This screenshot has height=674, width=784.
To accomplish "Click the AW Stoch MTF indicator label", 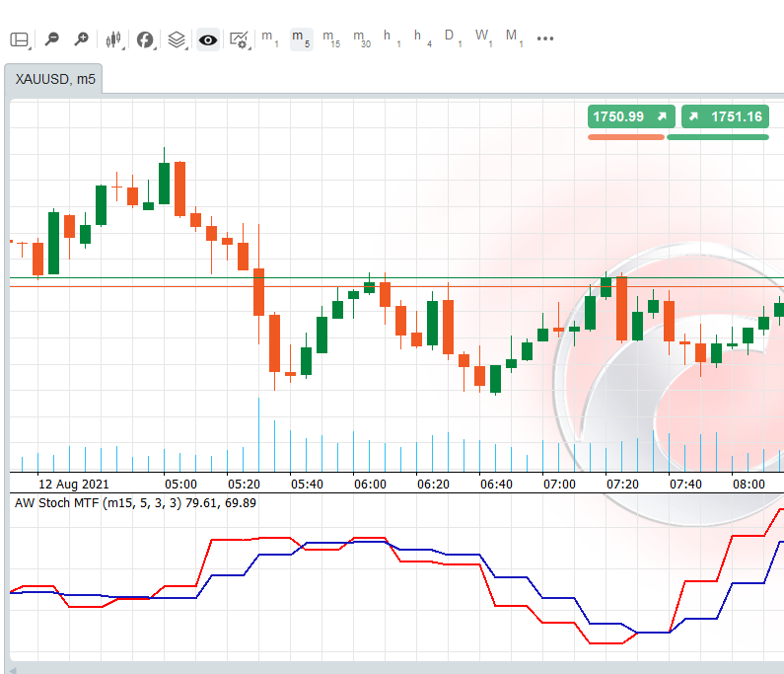I will pos(135,503).
